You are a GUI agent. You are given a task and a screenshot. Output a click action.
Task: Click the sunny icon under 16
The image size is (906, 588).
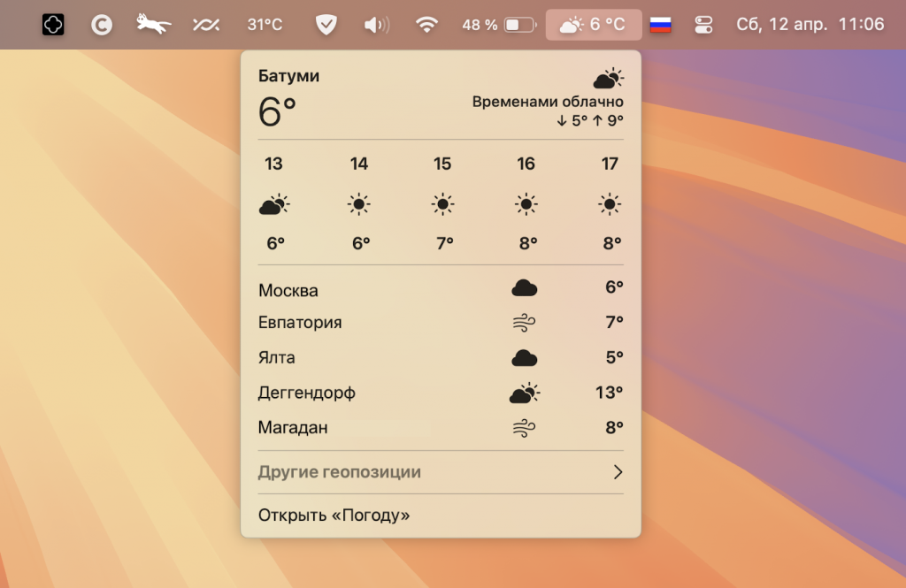click(x=526, y=204)
